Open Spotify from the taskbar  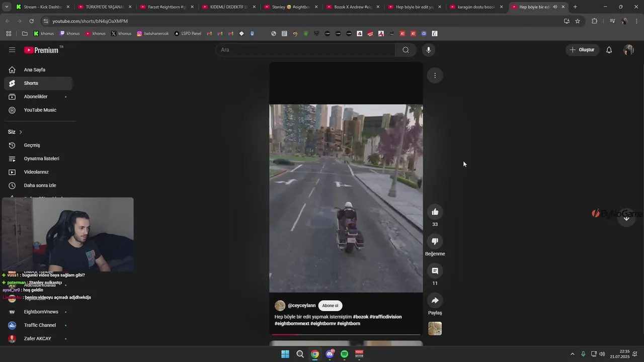click(345, 354)
